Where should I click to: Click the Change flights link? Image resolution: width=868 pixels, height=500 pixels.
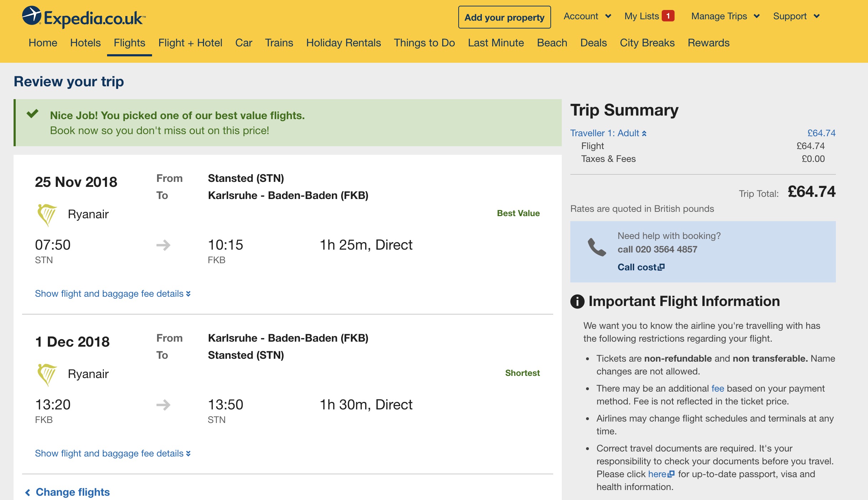pyautogui.click(x=69, y=492)
